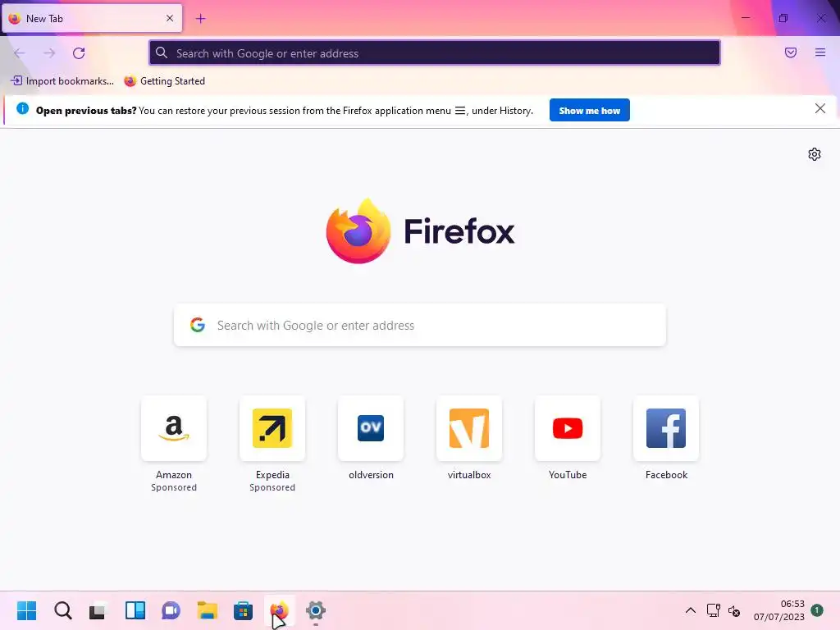
Task: Open taskbar Search
Action: [x=62, y=610]
